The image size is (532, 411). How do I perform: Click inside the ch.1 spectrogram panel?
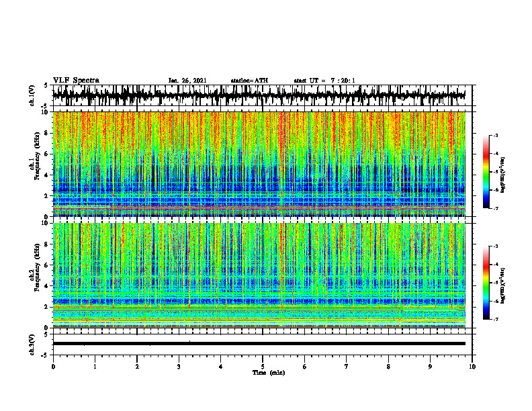[x=259, y=164]
